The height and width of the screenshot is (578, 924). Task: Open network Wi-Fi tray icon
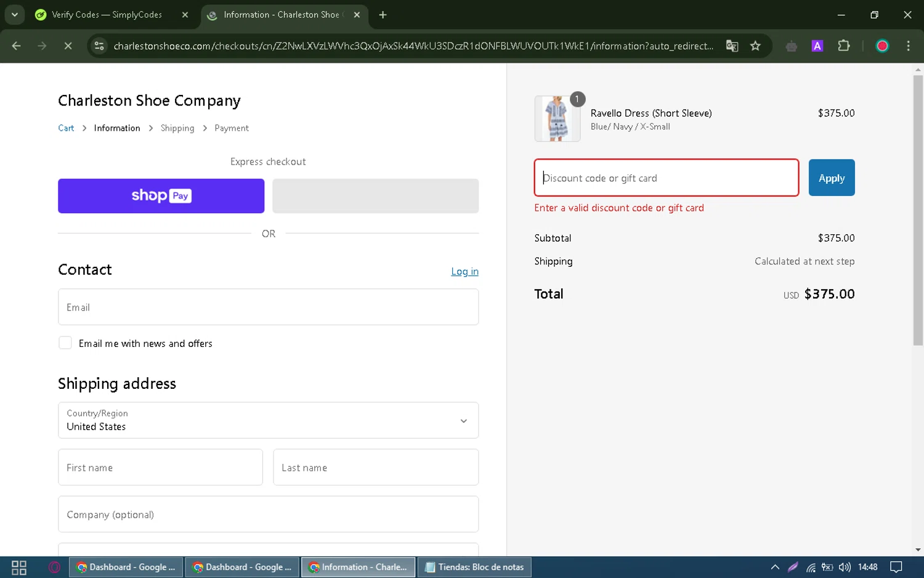(811, 567)
